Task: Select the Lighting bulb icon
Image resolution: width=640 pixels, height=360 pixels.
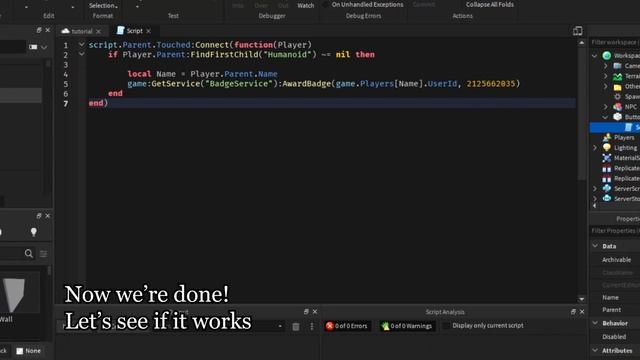Action: tap(607, 148)
